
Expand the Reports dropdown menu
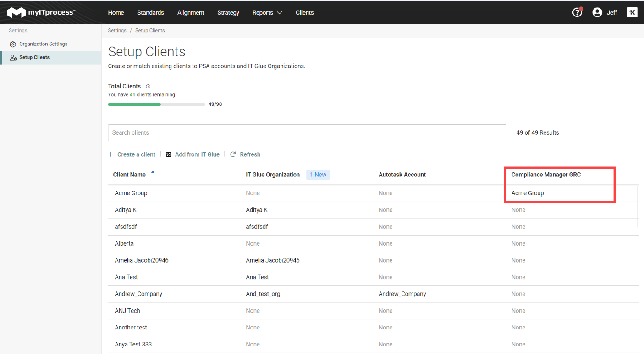click(x=267, y=12)
